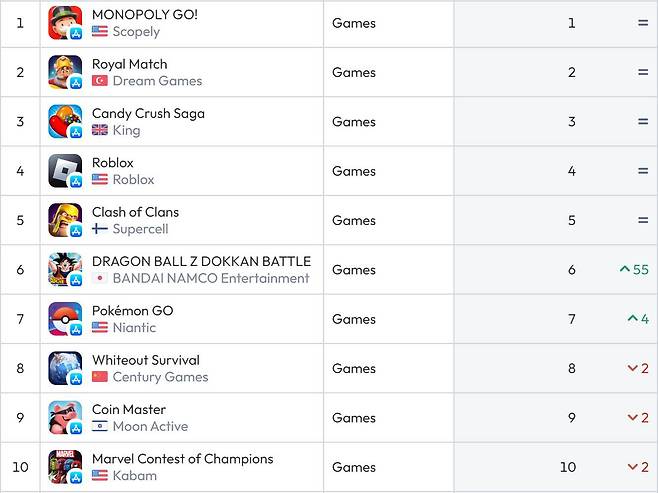Click Games category in Candy Crush row
The image size is (658, 493).
[x=354, y=122]
